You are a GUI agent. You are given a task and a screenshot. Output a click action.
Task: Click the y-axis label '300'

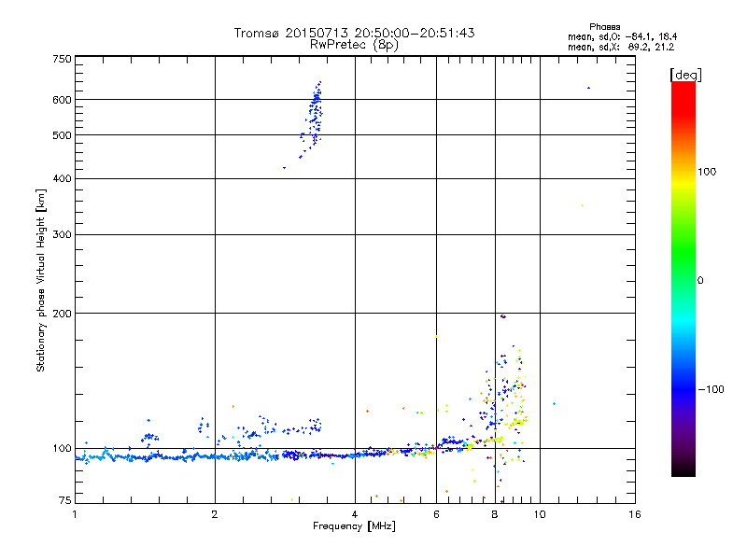pos(62,235)
